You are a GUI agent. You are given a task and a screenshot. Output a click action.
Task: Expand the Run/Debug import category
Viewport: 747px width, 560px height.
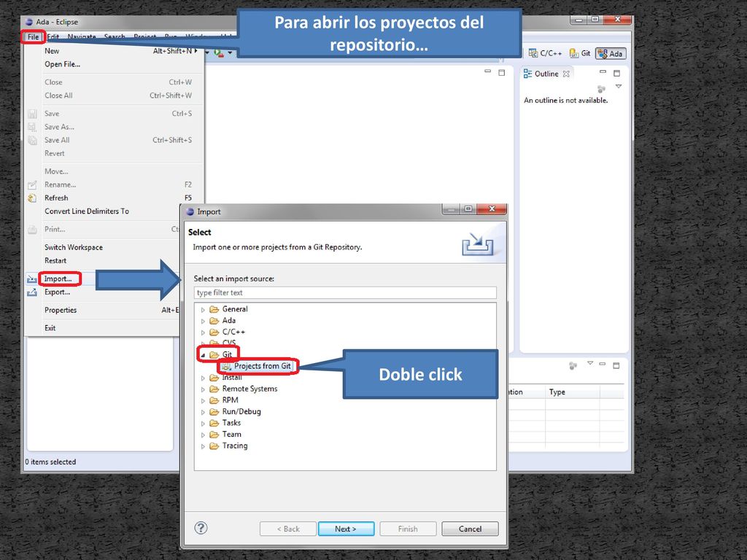(203, 413)
